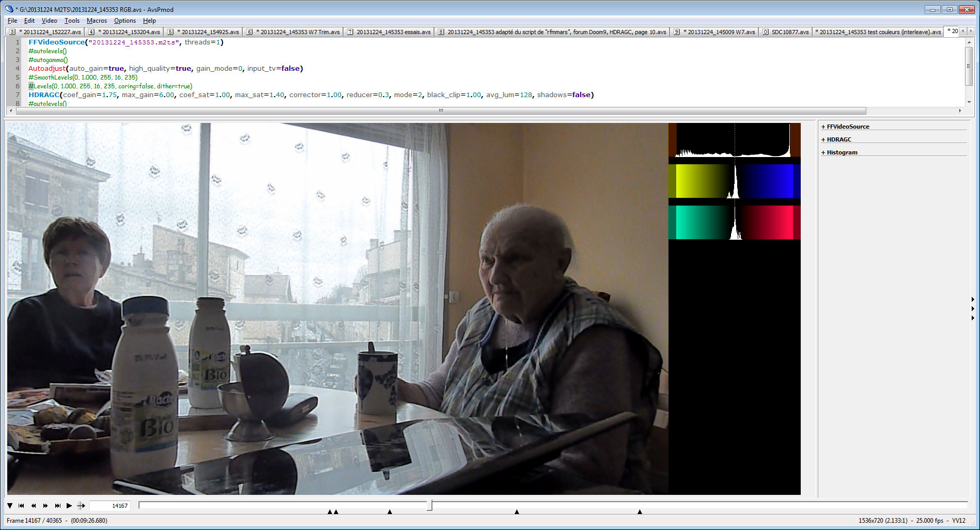Step back one frame
The height and width of the screenshot is (530, 980).
[34, 506]
